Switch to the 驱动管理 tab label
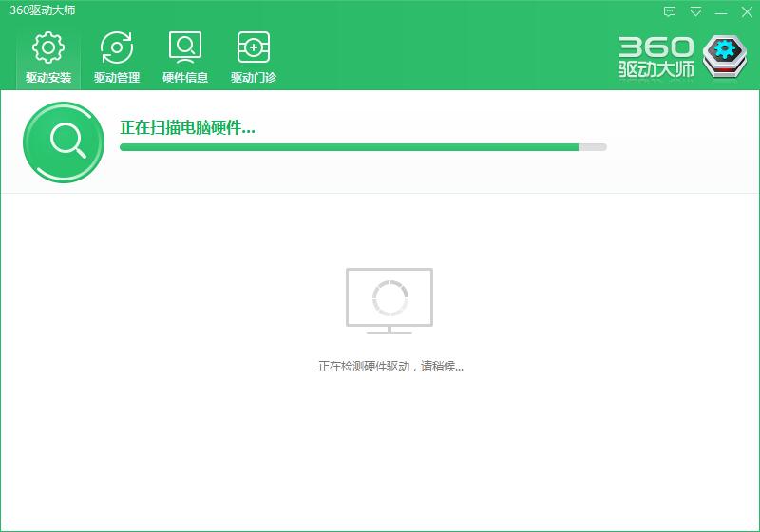This screenshot has height=532, width=760. tap(117, 78)
